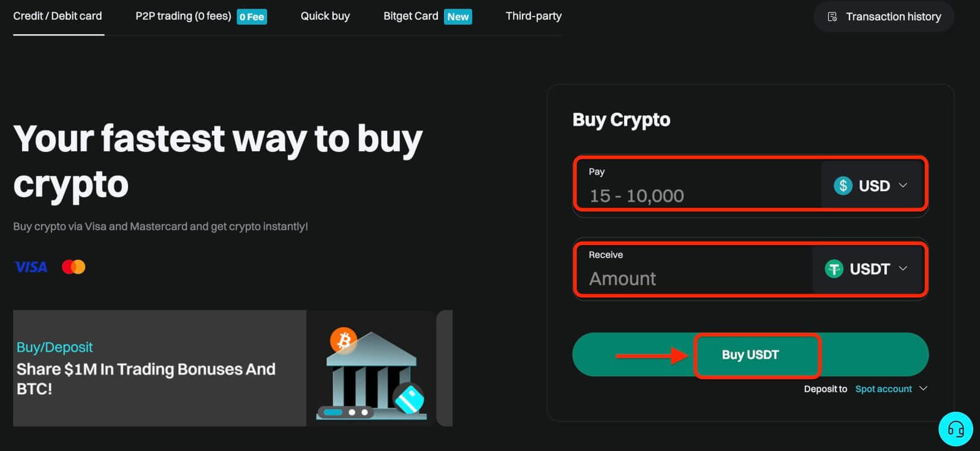Click the Bitcoin bank illustration

point(371,374)
